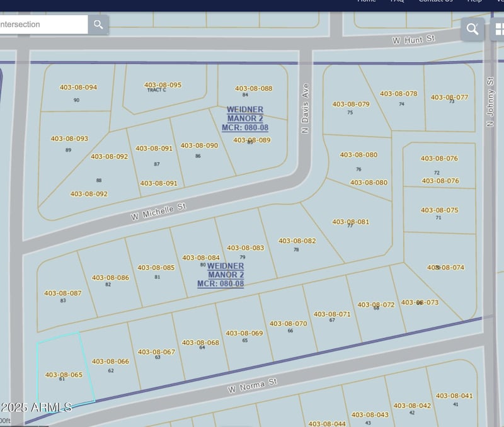Open the WEIDNER MANOR 2 link near N Davis Ave

click(245, 118)
